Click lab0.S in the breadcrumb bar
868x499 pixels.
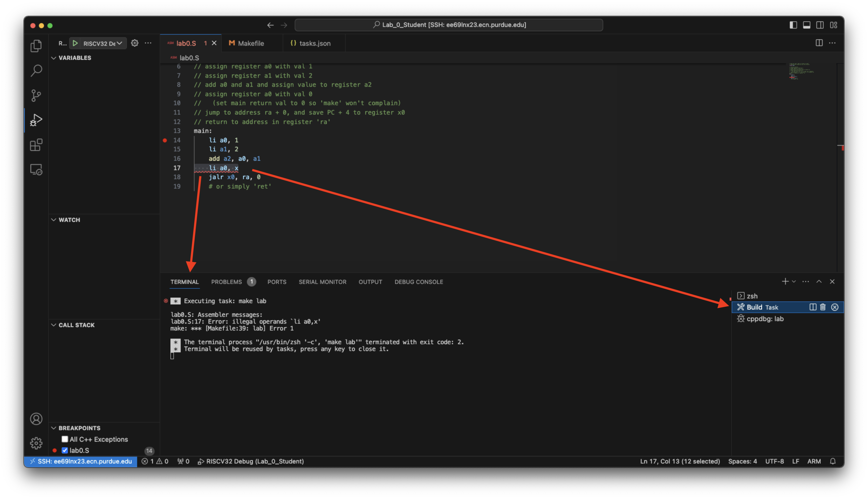pyautogui.click(x=189, y=58)
